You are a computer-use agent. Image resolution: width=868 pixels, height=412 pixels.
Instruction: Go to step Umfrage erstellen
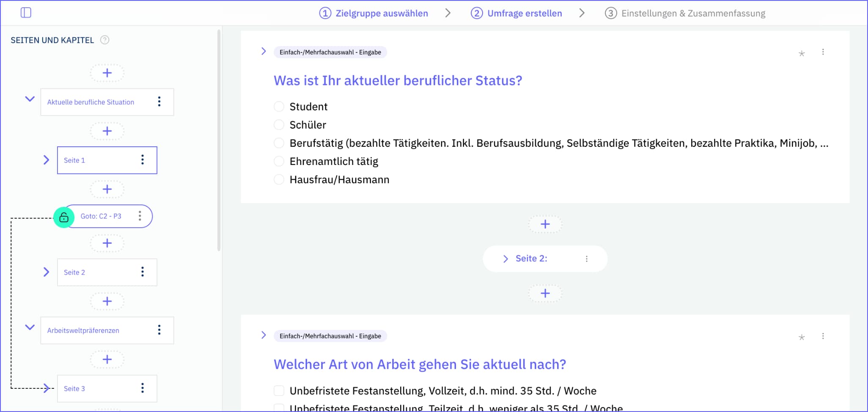(x=516, y=13)
